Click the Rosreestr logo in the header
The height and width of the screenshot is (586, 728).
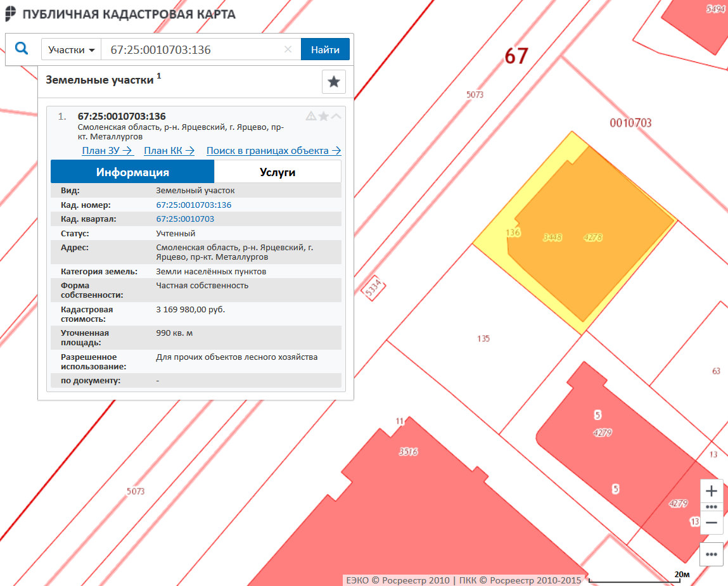coord(11,14)
